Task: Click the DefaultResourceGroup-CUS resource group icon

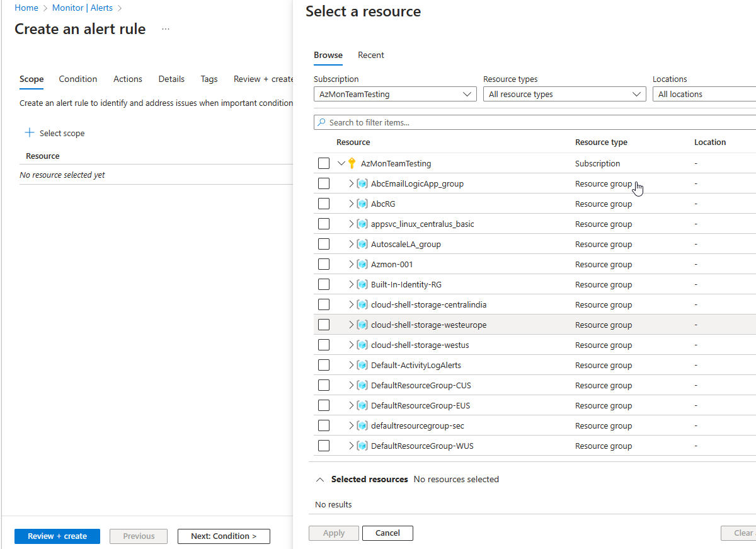Action: (x=362, y=385)
